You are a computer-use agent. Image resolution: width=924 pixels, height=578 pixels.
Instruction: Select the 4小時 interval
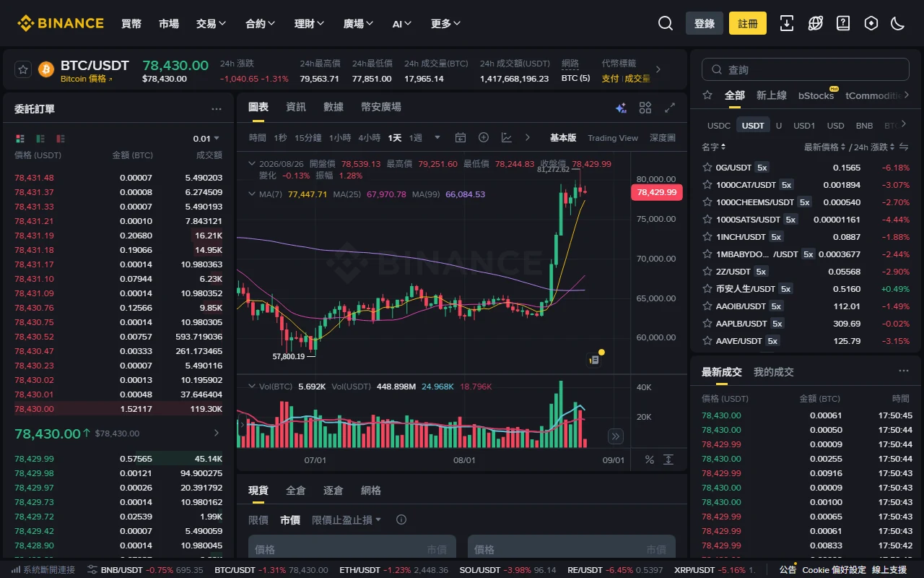(x=369, y=137)
